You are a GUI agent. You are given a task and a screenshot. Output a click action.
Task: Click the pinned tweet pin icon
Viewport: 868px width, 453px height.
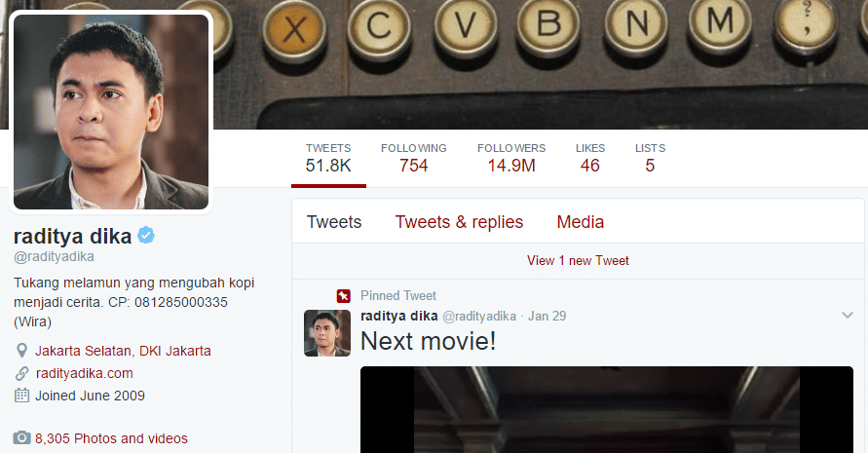click(x=343, y=296)
